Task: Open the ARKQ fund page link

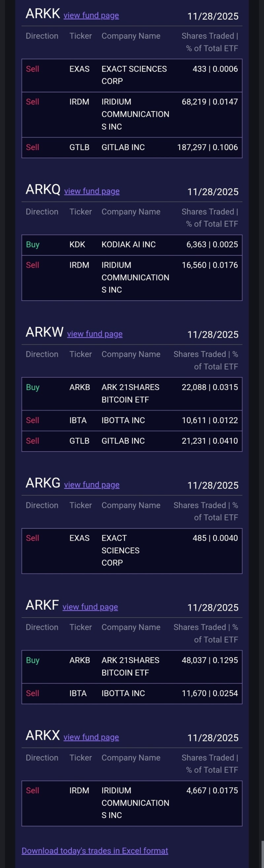Action: tap(91, 191)
